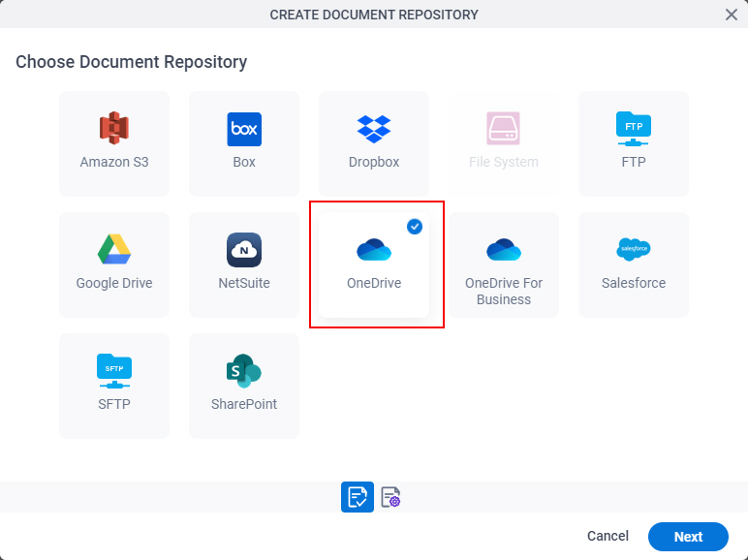Click the "Google Drive" label text
Screen dimensions: 748x560
tap(114, 283)
